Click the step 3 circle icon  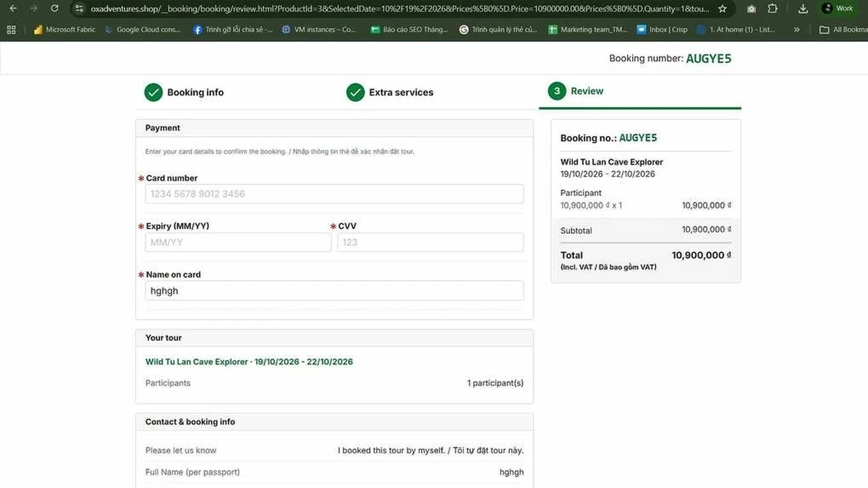pos(556,91)
